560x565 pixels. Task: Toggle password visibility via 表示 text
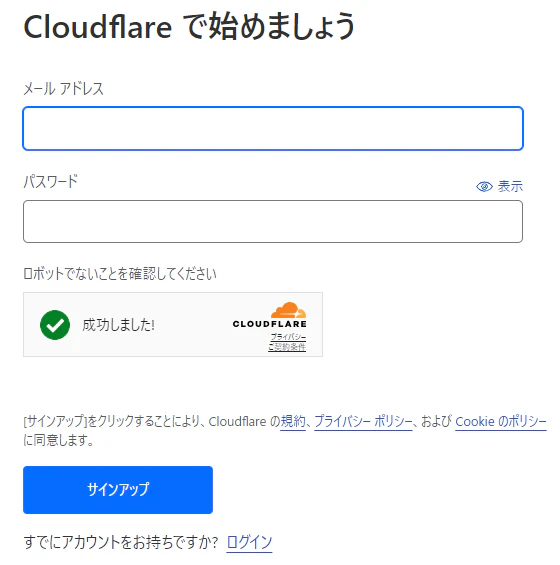pyautogui.click(x=510, y=187)
